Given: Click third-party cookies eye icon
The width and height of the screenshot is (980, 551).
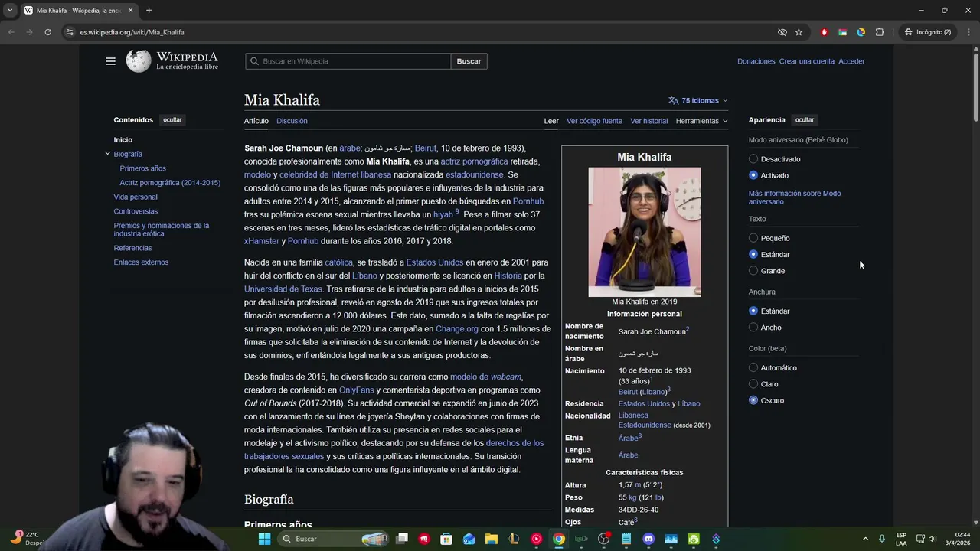Looking at the screenshot, I should 782,32.
